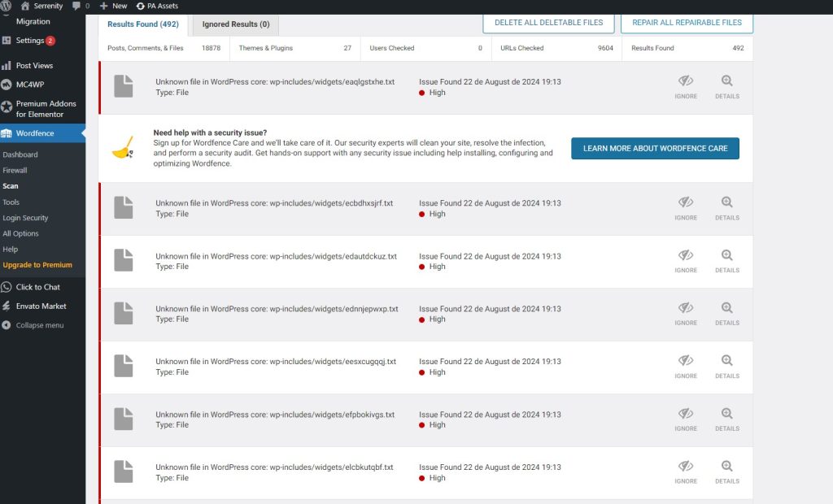The height and width of the screenshot is (504, 833).
Task: Click the New content button
Action: click(113, 6)
